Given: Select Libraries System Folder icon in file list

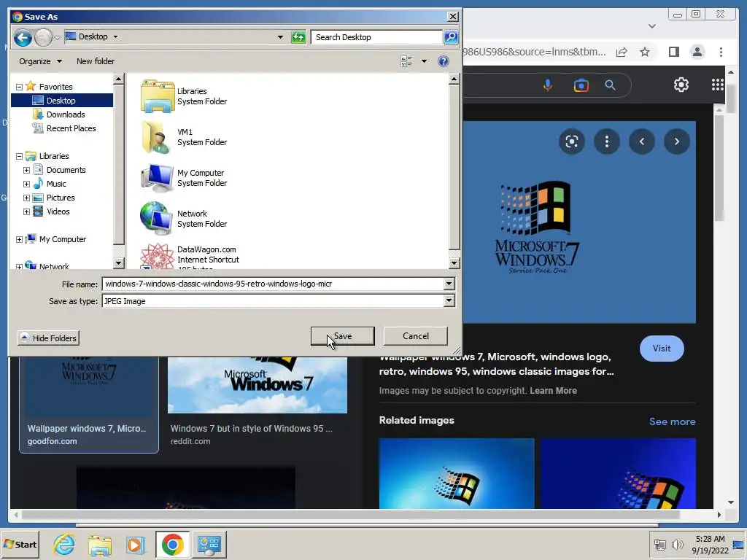Looking at the screenshot, I should pos(158,96).
